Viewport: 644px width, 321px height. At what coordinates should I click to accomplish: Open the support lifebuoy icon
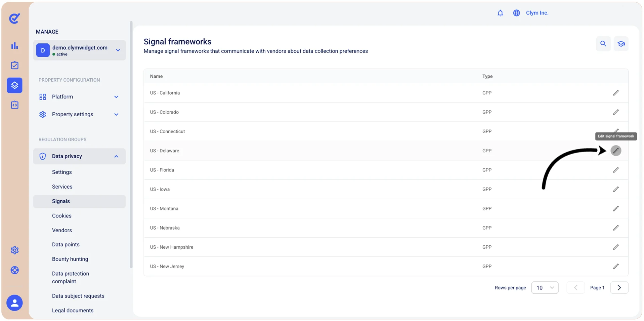[x=14, y=270]
